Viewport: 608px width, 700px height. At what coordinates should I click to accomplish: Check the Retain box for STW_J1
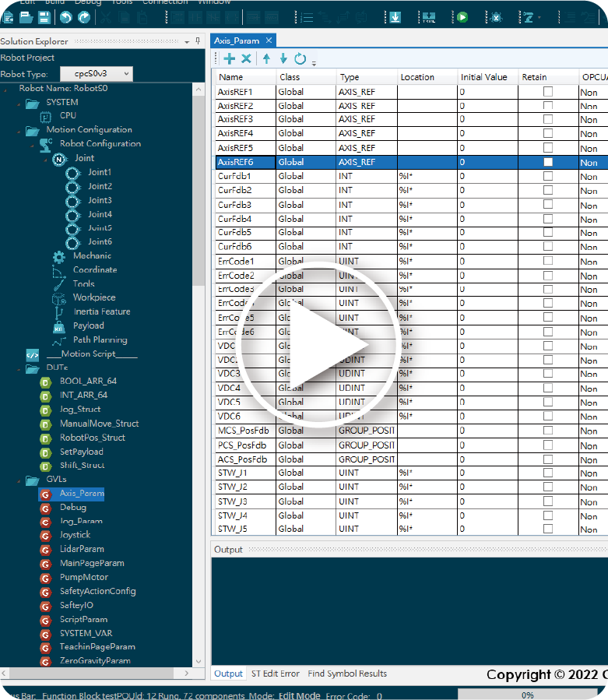click(548, 473)
